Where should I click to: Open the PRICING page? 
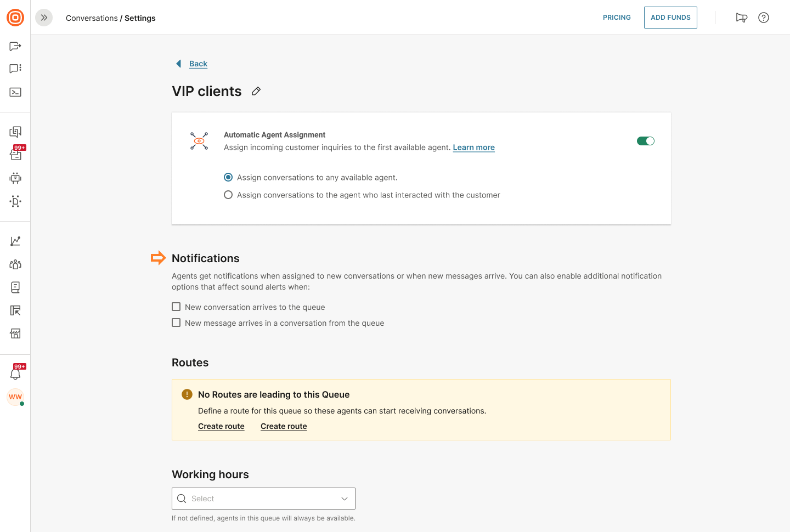[617, 18]
